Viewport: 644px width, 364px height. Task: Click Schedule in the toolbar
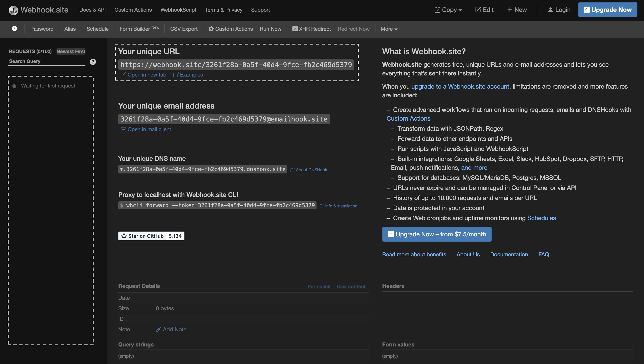pyautogui.click(x=97, y=29)
